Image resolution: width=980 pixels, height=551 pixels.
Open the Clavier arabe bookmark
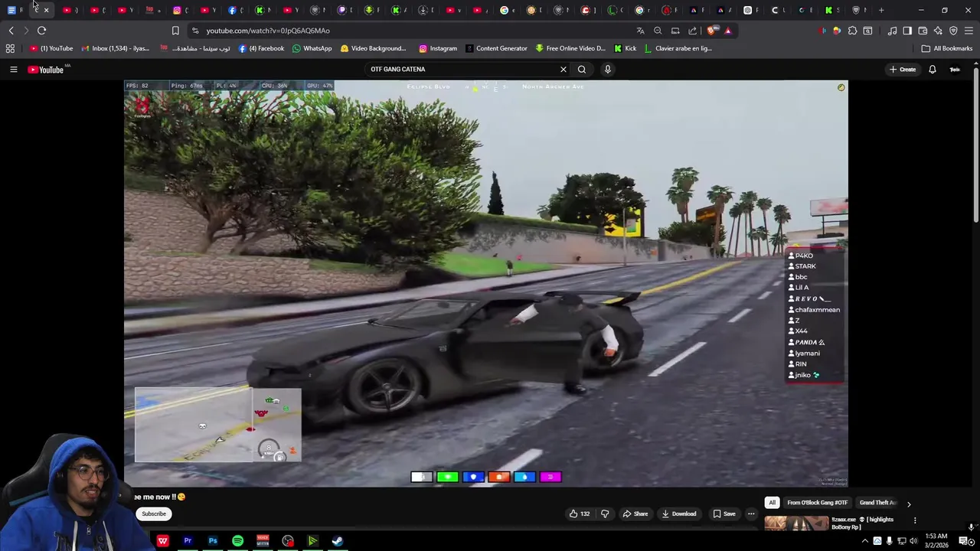point(678,48)
